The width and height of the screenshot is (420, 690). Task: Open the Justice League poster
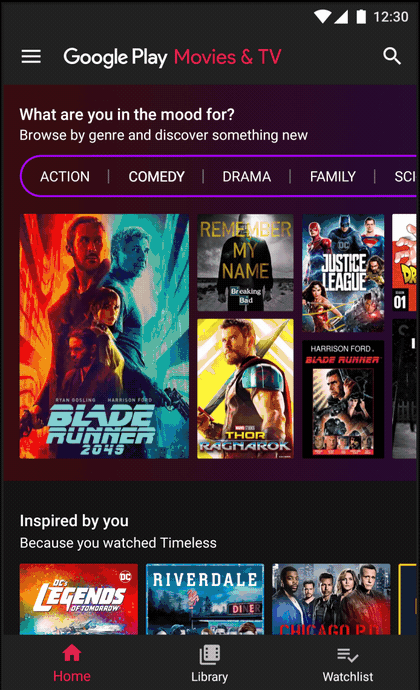click(x=343, y=273)
